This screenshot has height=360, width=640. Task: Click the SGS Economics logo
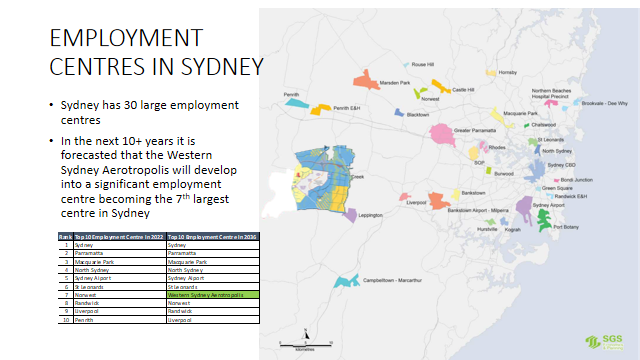pyautogui.click(x=604, y=342)
